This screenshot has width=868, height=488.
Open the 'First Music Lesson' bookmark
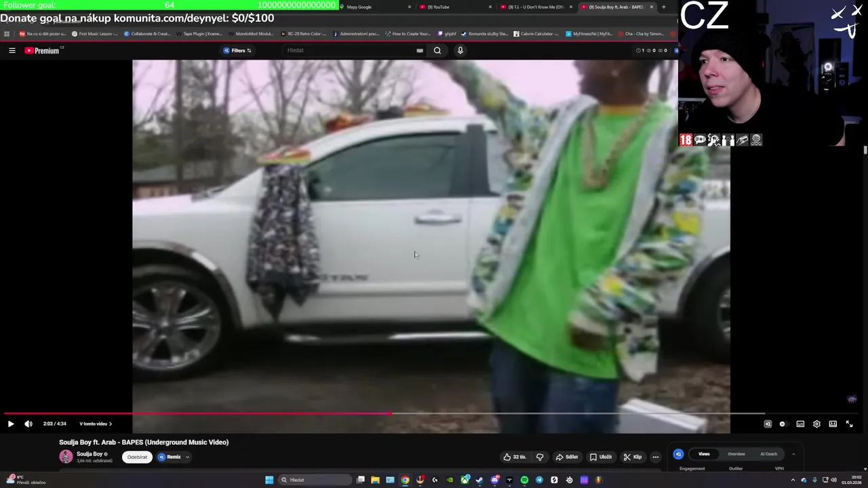94,33
